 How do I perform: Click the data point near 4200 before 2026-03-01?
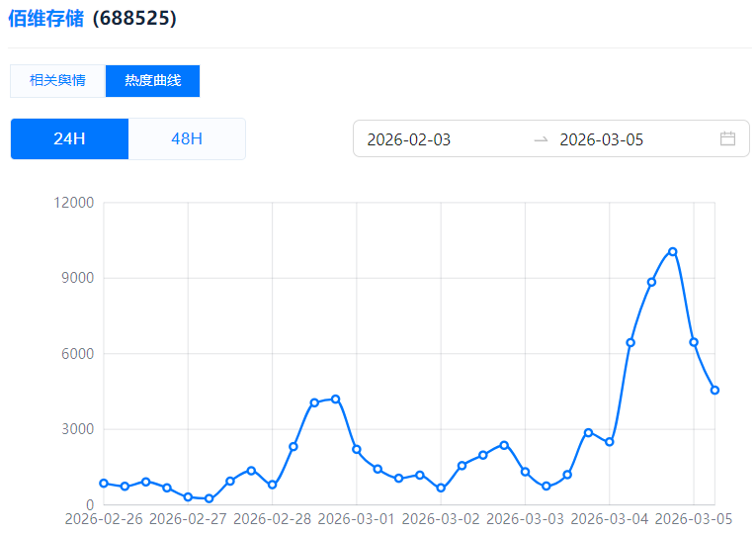tap(335, 399)
